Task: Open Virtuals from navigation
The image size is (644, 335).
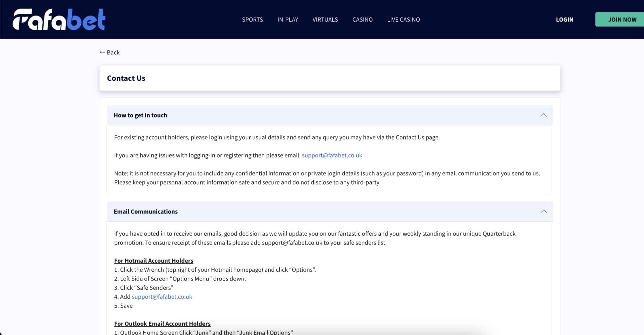Action: 325,20
